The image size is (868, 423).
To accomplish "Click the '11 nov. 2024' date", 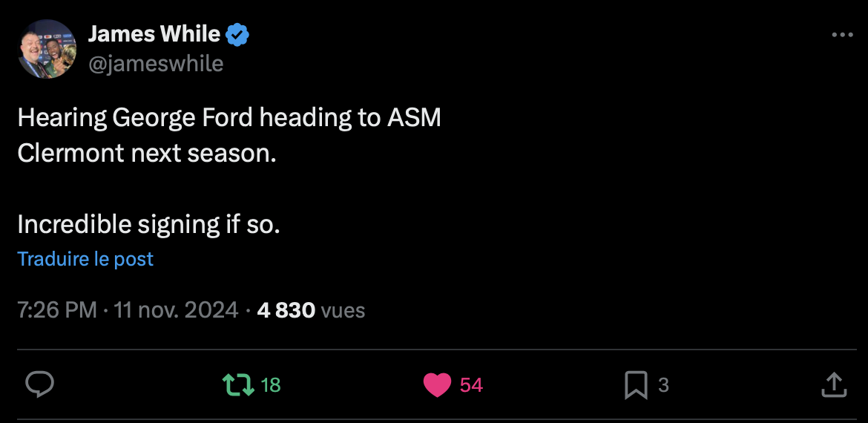I will pyautogui.click(x=176, y=309).
